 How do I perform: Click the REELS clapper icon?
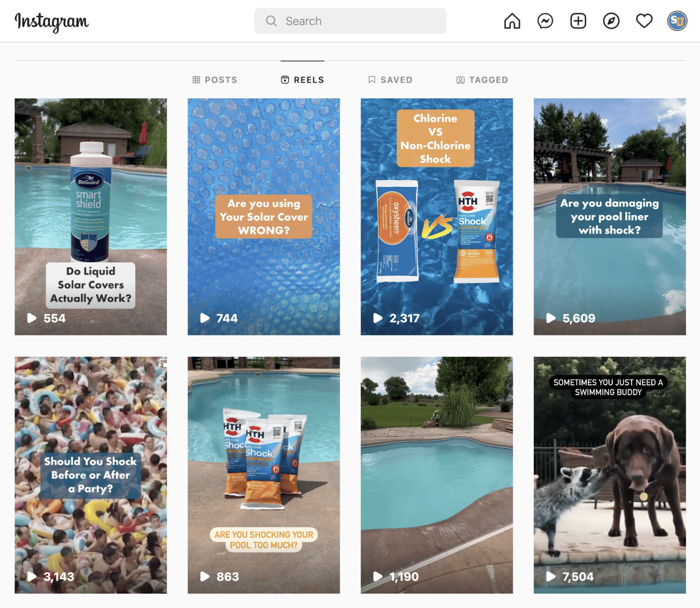pyautogui.click(x=285, y=80)
